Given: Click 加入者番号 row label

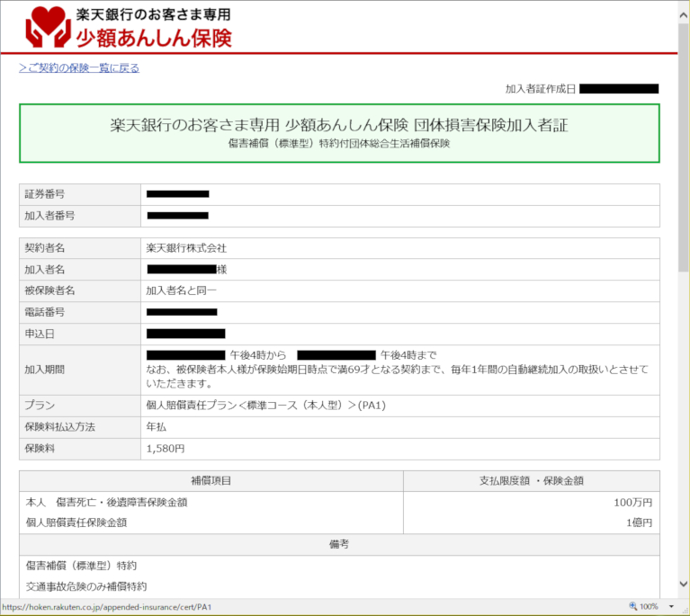Looking at the screenshot, I should pos(49,216).
